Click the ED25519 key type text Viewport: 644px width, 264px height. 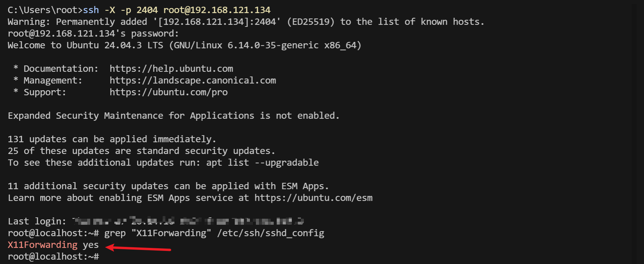(x=311, y=22)
